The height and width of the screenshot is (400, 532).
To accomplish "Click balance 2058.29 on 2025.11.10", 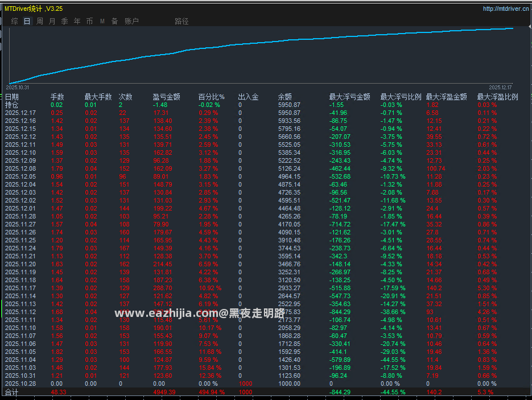I will [x=289, y=328].
